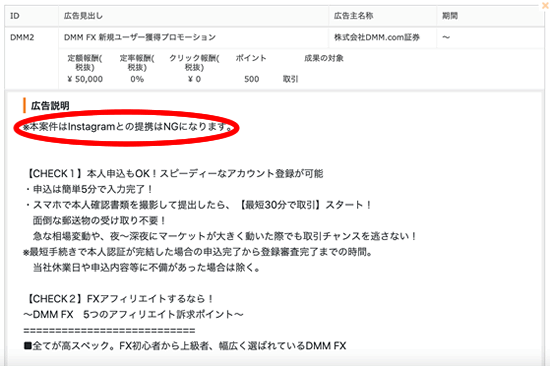Click the 広告主名称 column header
Screen dimensions: 550x366
(353, 16)
